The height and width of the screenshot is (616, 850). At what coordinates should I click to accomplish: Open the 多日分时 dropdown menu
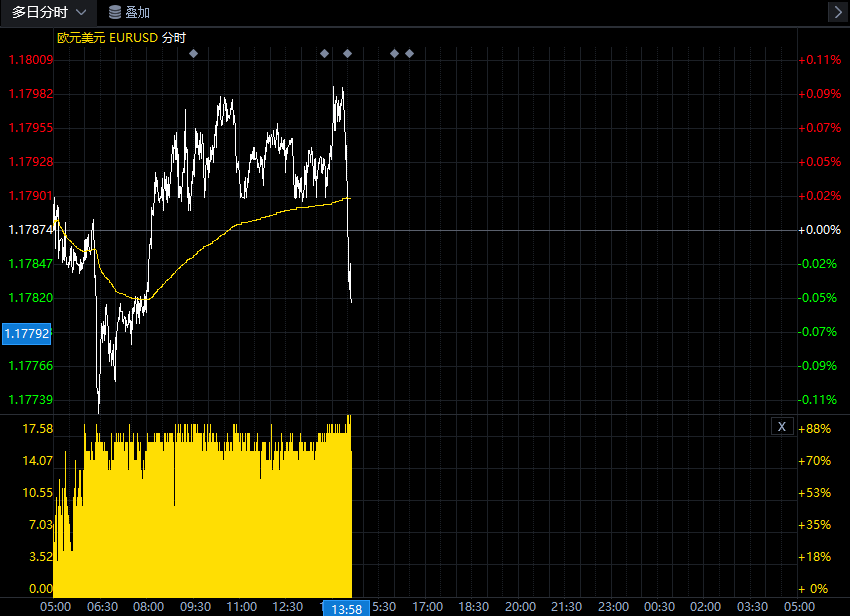point(48,12)
